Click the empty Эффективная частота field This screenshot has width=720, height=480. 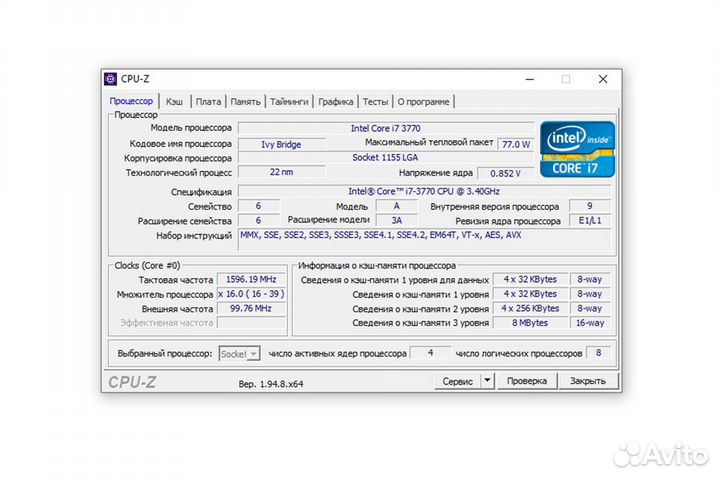point(251,323)
